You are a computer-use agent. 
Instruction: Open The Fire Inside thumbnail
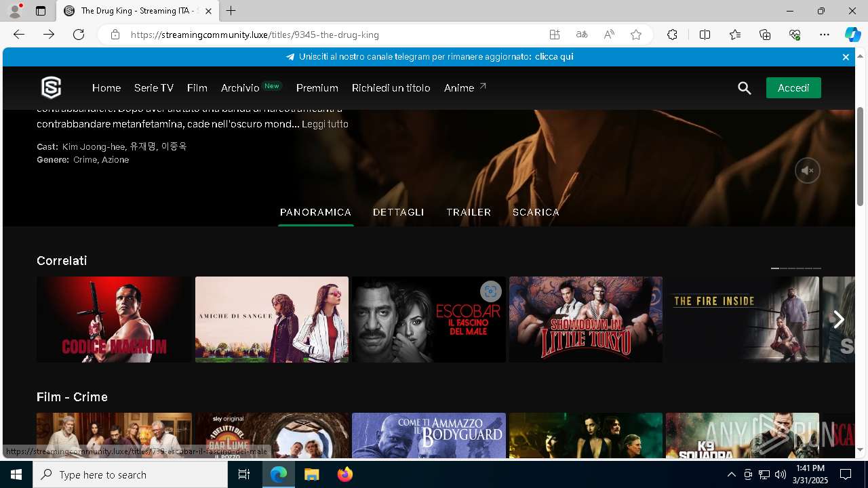[x=743, y=319]
